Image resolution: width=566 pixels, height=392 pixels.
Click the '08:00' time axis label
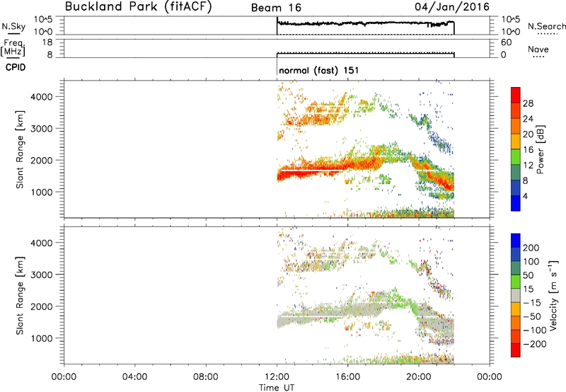206,377
